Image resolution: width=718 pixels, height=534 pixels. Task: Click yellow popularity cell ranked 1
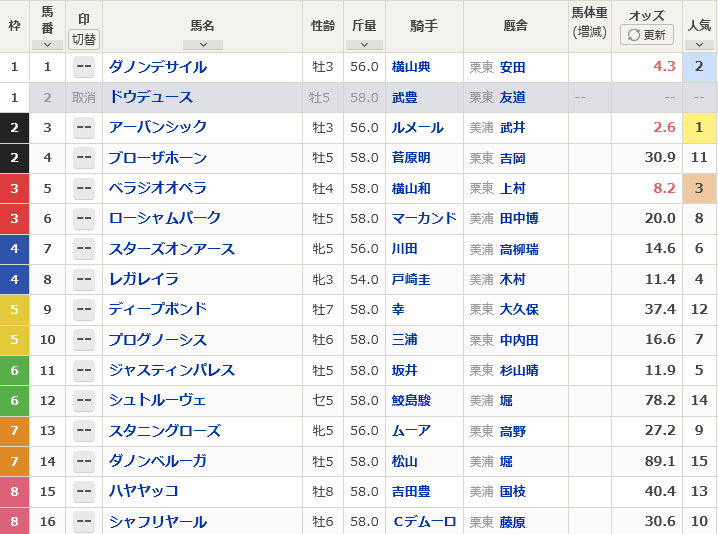click(x=699, y=127)
